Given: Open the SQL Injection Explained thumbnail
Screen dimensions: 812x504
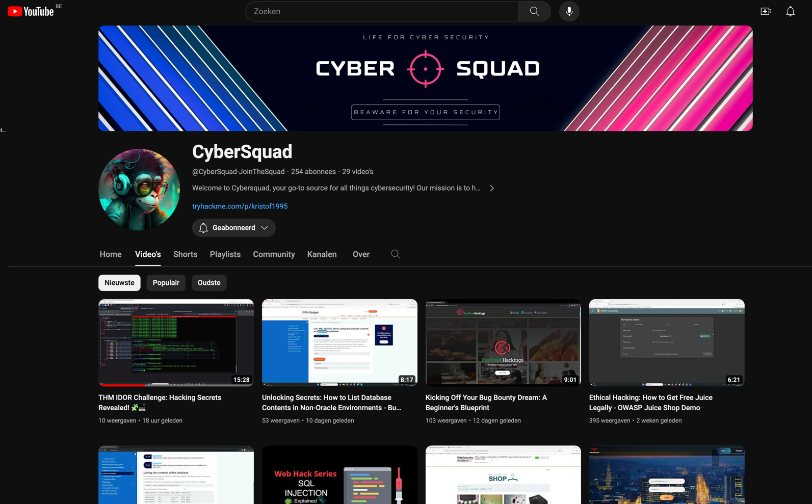Looking at the screenshot, I should [x=339, y=475].
